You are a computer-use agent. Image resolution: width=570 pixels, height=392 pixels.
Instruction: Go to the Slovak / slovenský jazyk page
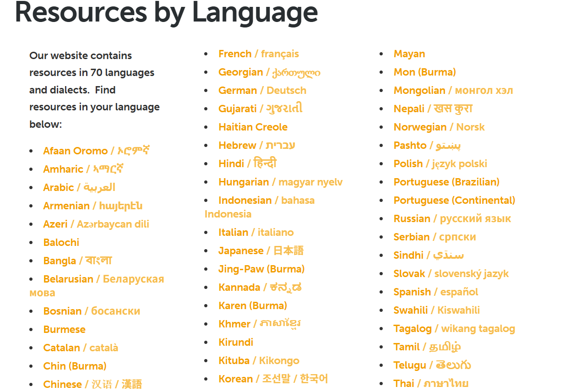pyautogui.click(x=451, y=273)
